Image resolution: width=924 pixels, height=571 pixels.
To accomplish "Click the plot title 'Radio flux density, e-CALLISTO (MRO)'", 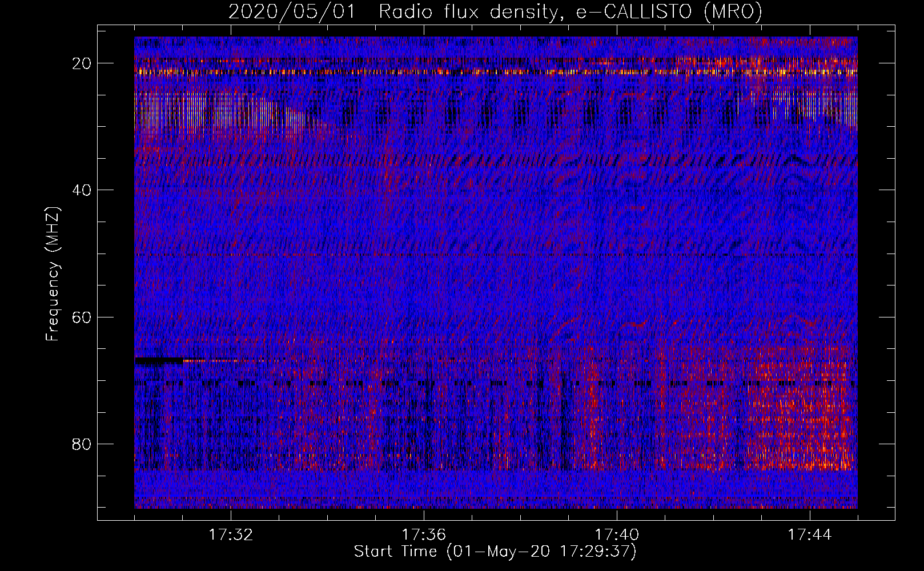I will [571, 11].
